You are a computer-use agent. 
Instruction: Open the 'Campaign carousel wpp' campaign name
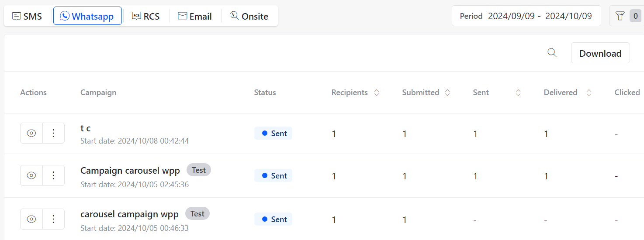130,170
